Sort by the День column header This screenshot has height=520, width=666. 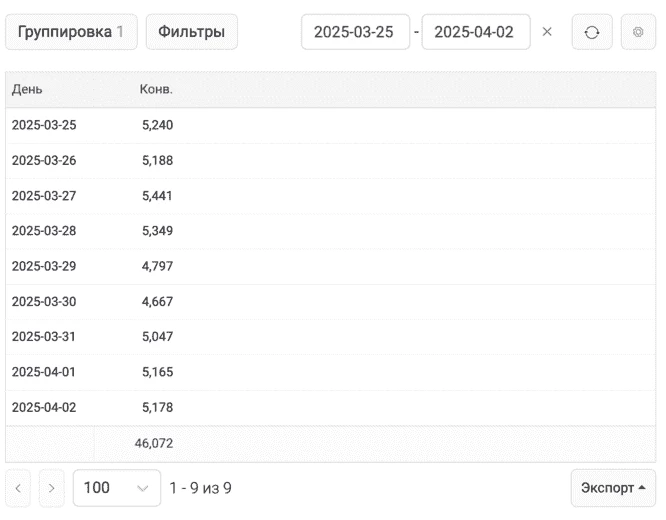27,89
